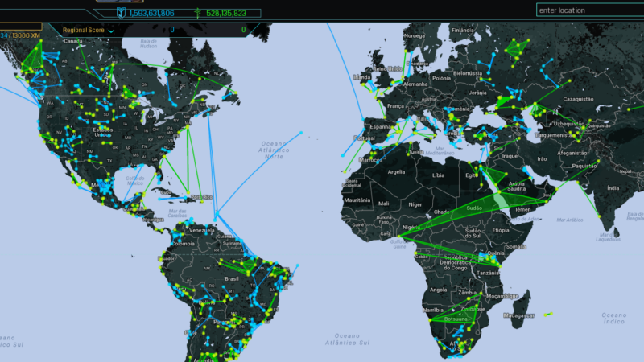Select the Enlightened score 528,135,823
Image resolution: width=644 pixels, height=362 pixels.
(226, 13)
